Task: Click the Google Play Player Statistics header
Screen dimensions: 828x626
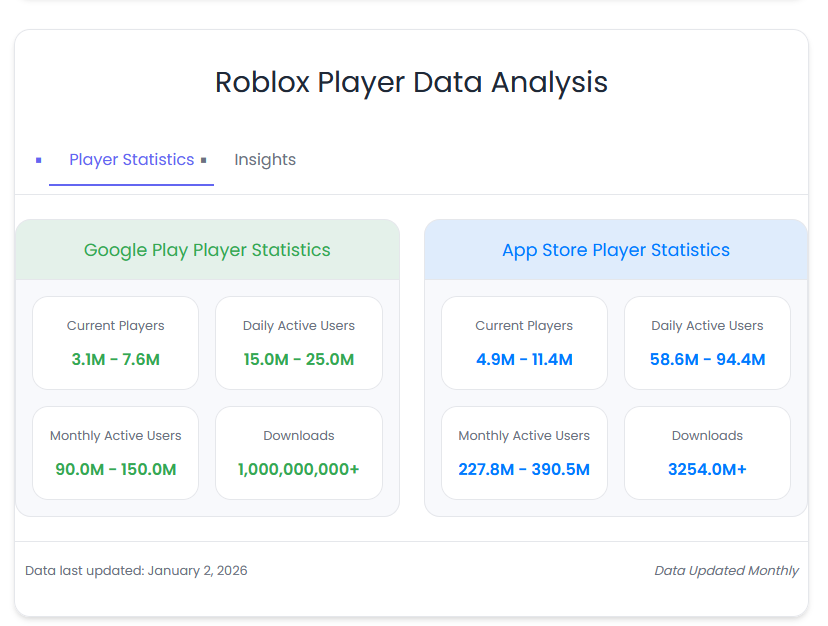Action: pyautogui.click(x=207, y=250)
